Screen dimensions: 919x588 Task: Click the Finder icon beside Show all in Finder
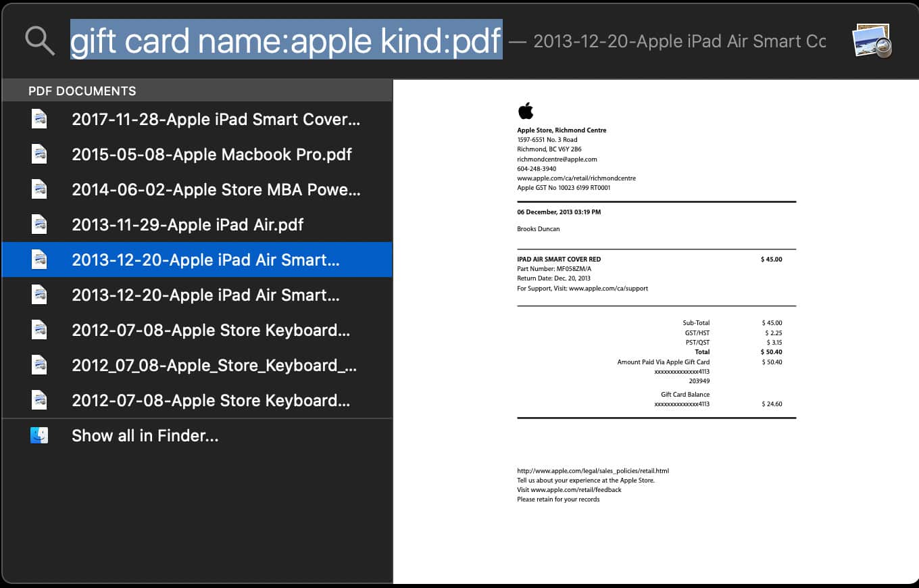point(39,435)
